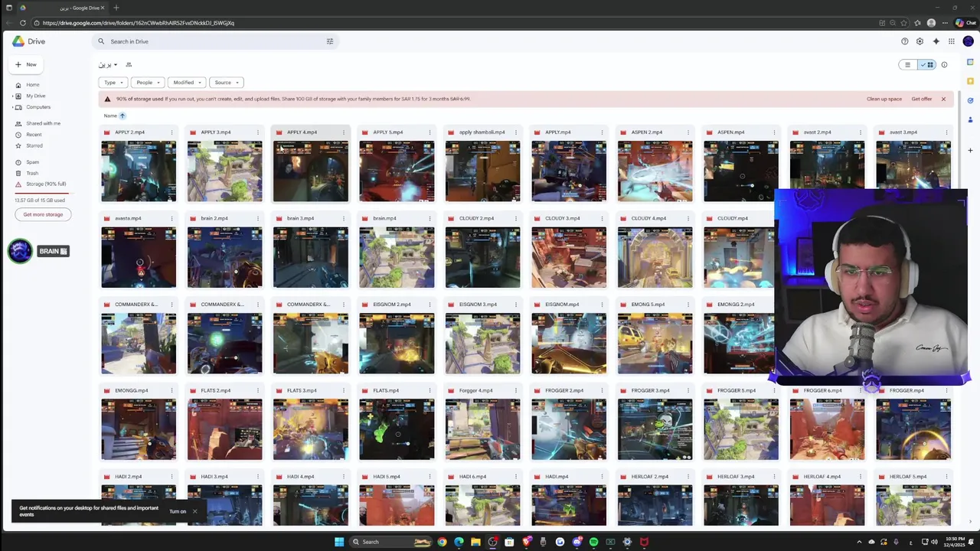Select file name EMONG 5.mp4
This screenshot has height=551, width=980.
click(648, 305)
